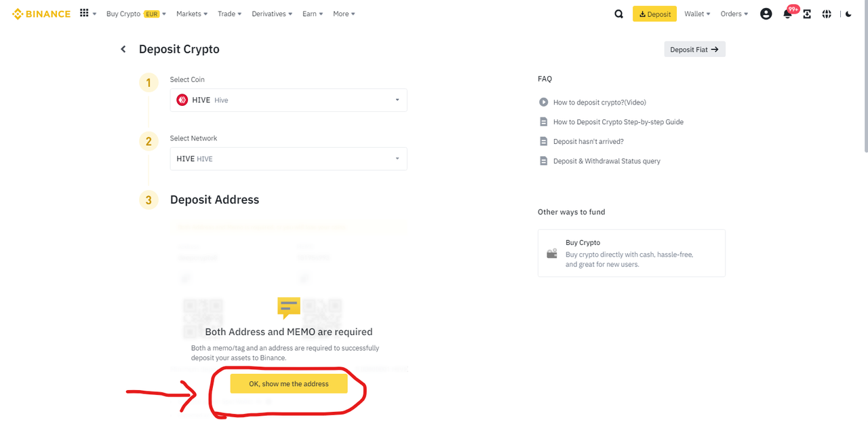Click the globe language icon
The image size is (868, 422).
click(827, 14)
